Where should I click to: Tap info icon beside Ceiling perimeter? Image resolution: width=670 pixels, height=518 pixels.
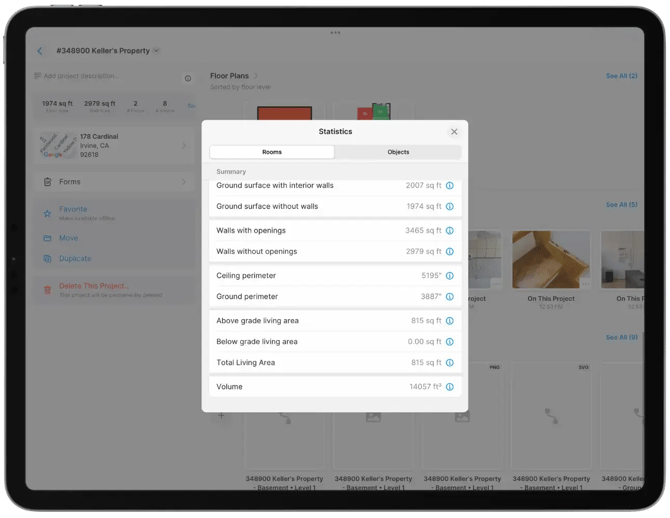(x=449, y=276)
